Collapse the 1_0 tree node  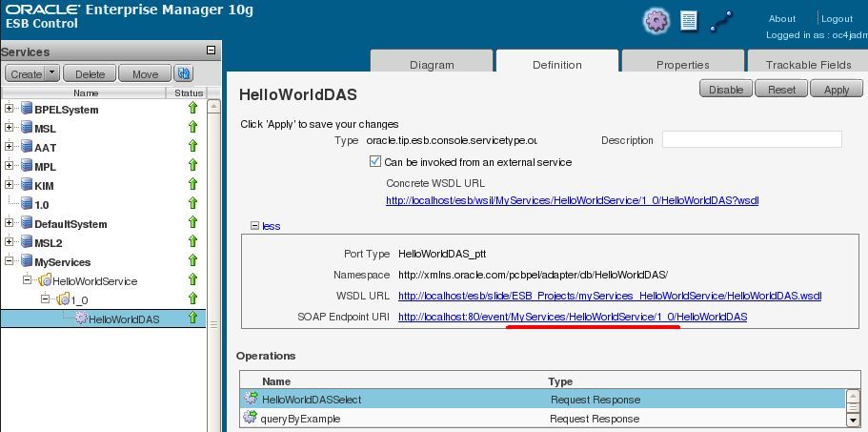[x=46, y=299]
